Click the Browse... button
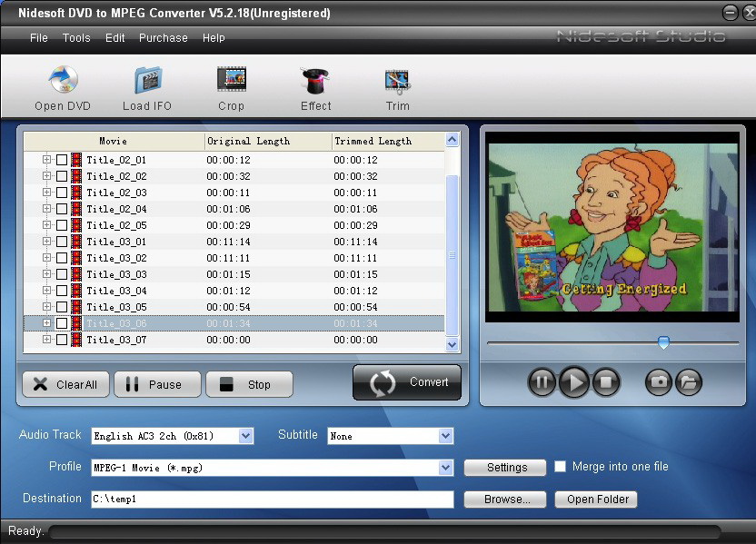Image resolution: width=756 pixels, height=544 pixels. (505, 499)
